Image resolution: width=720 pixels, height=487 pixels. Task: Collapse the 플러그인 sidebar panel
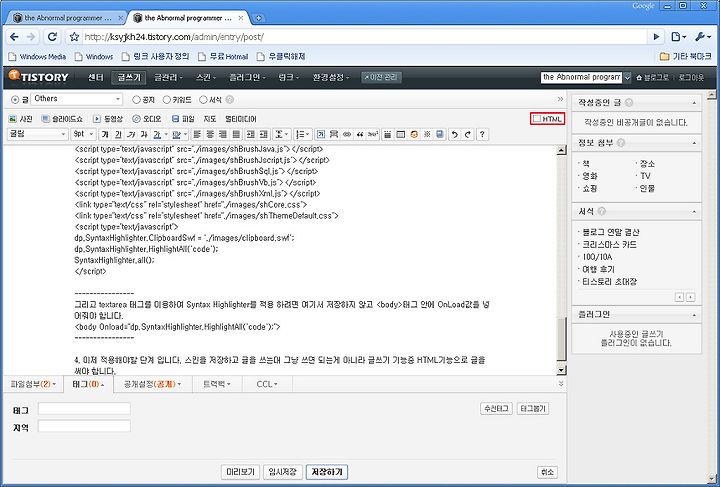694,315
